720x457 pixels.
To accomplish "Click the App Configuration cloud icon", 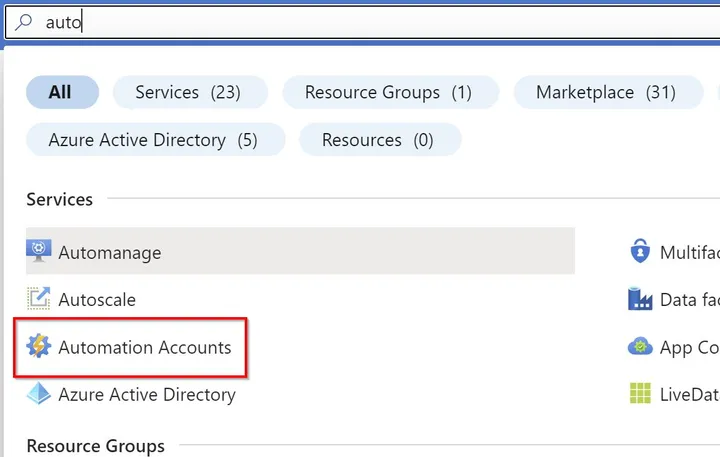I will [640, 346].
